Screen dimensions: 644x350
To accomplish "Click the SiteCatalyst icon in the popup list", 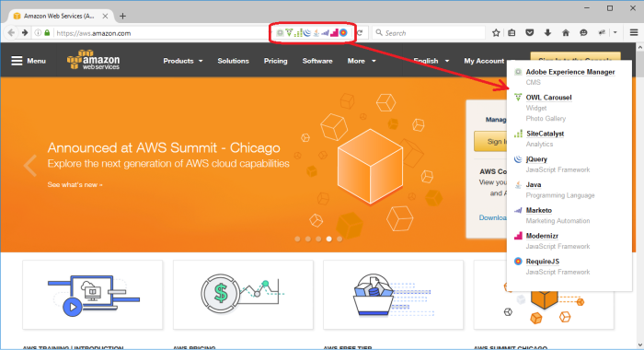I will tap(518, 134).
